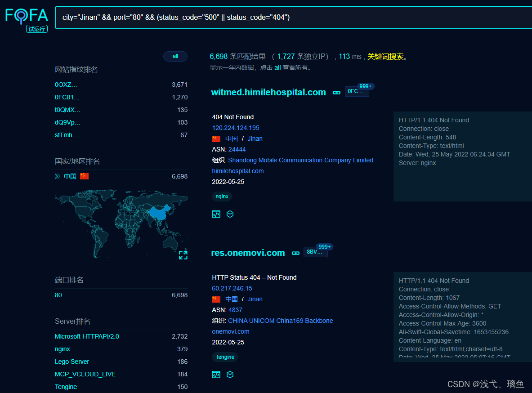Click the all link in one-year data notice
This screenshot has height=393, width=532.
coord(277,67)
